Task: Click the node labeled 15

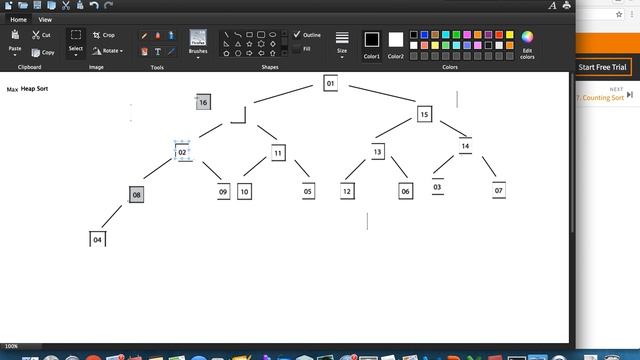Action: [x=424, y=114]
